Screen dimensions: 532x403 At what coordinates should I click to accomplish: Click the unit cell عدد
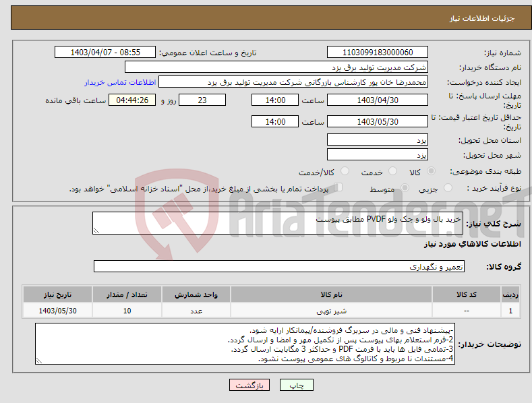coord(196,311)
